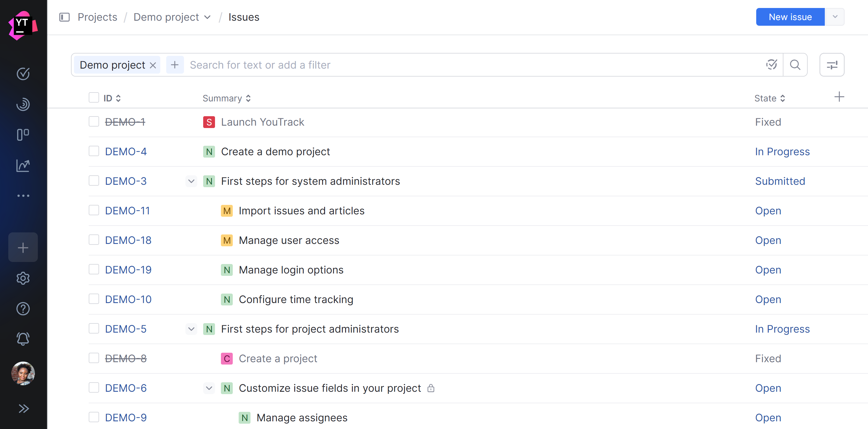The height and width of the screenshot is (429, 868).
Task: Open the New issue dropdown arrow
Action: pos(835,17)
